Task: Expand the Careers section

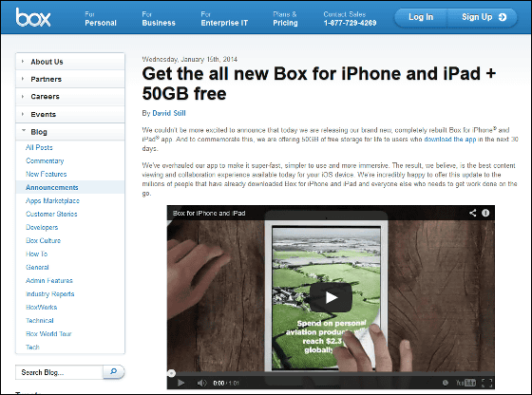Action: point(70,97)
